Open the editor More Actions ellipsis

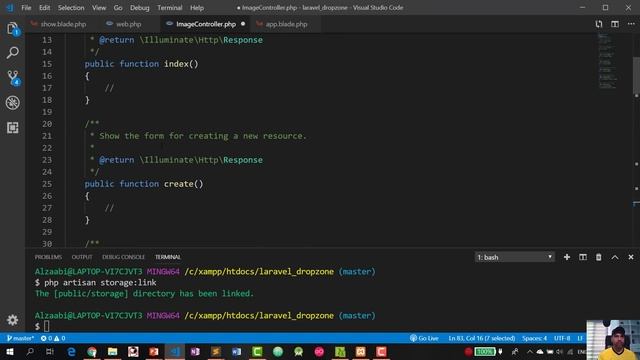[631, 24]
